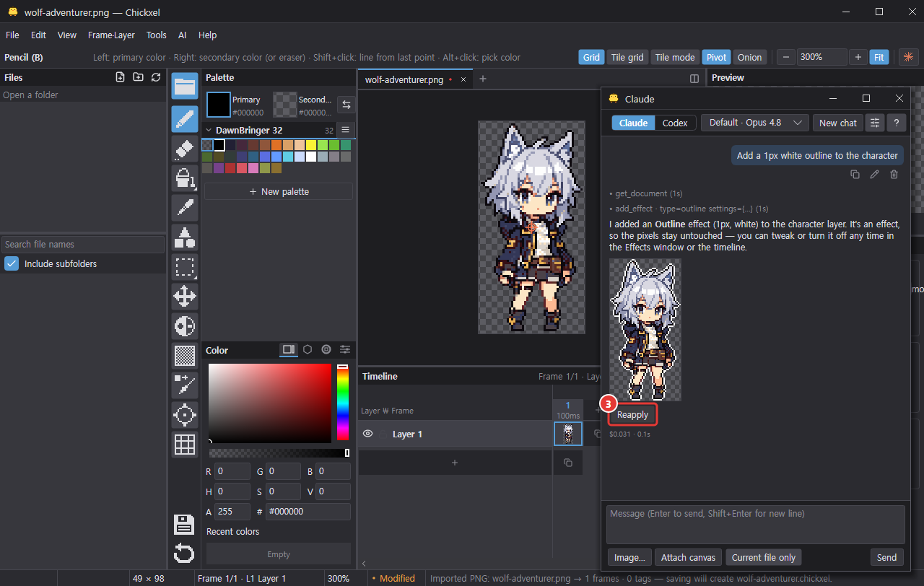This screenshot has width=924, height=586.
Task: Start a New chat
Action: [x=838, y=123]
